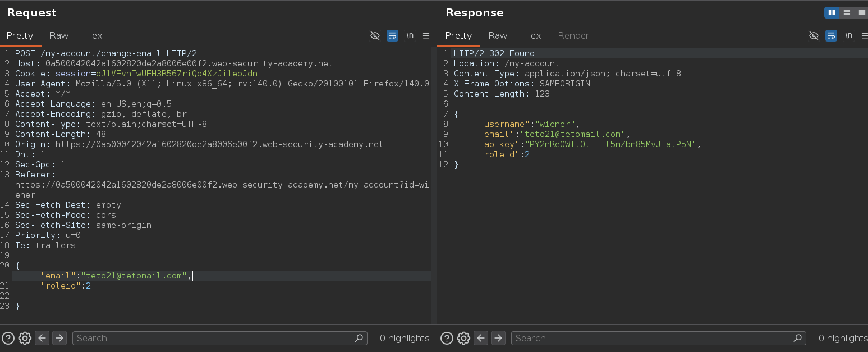The image size is (868, 352).
Task: Click 'HTTP/2 302 Found' status line
Action: [494, 53]
